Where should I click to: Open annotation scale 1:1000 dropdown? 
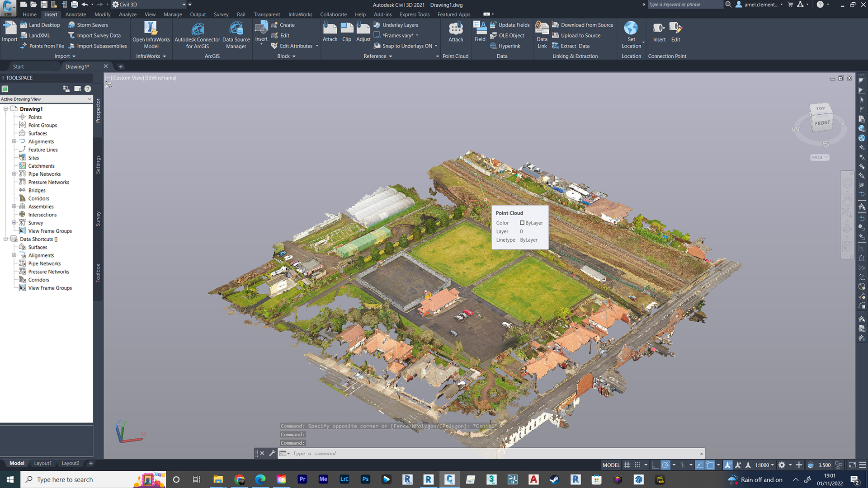764,465
